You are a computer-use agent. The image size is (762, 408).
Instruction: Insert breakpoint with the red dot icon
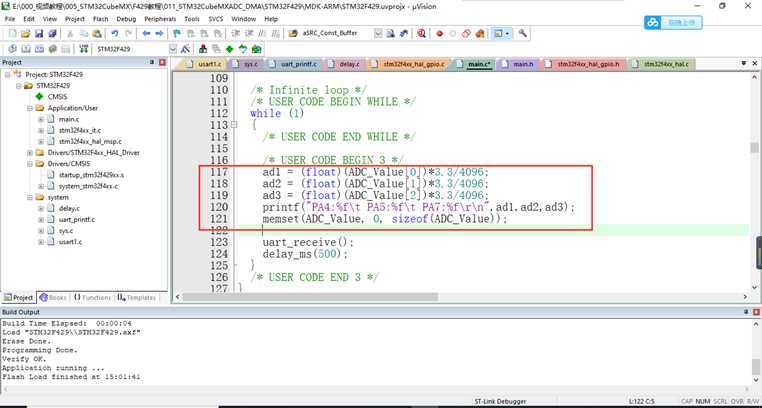click(x=440, y=34)
